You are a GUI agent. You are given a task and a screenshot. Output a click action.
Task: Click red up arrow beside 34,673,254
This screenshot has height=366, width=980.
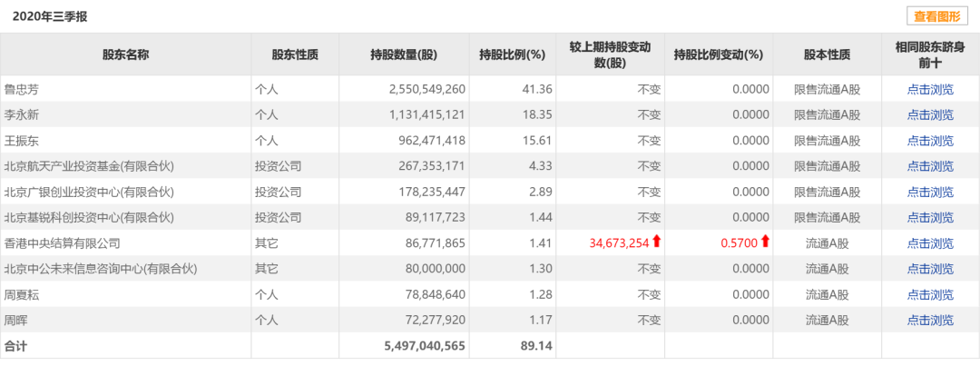[656, 242]
